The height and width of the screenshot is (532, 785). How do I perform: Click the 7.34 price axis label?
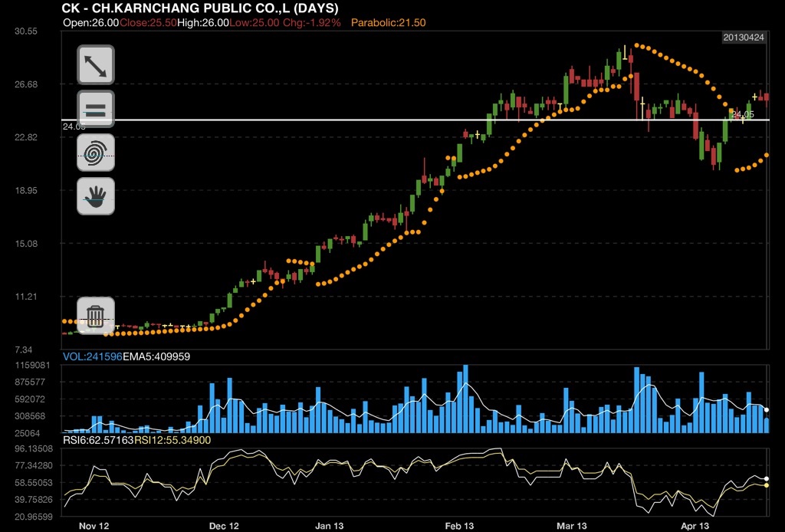coord(24,350)
